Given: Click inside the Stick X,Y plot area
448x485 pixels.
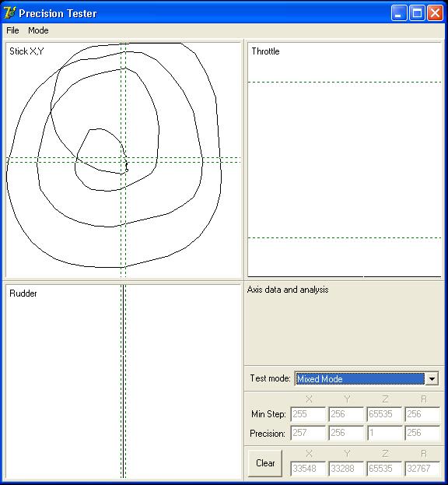Looking at the screenshot, I should [x=123, y=160].
